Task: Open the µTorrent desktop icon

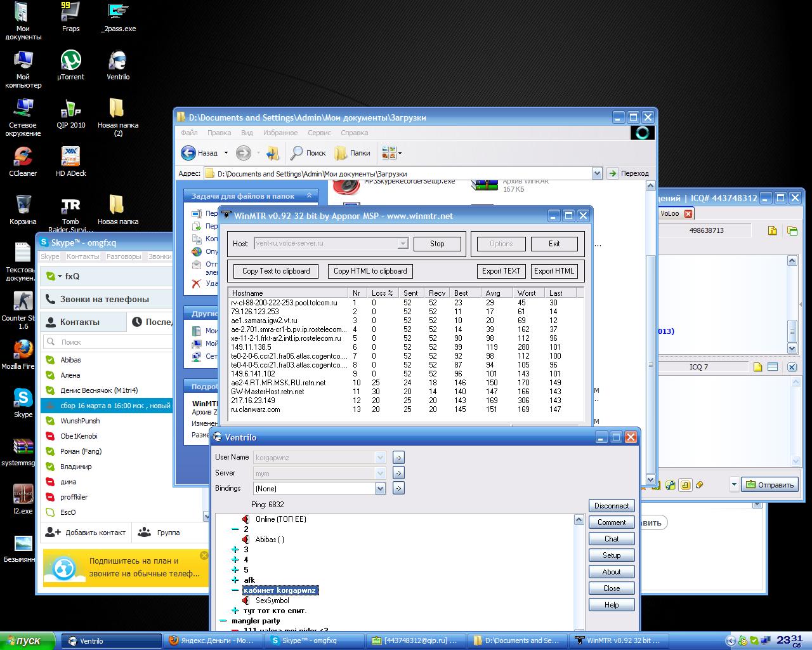Action: coord(70,61)
